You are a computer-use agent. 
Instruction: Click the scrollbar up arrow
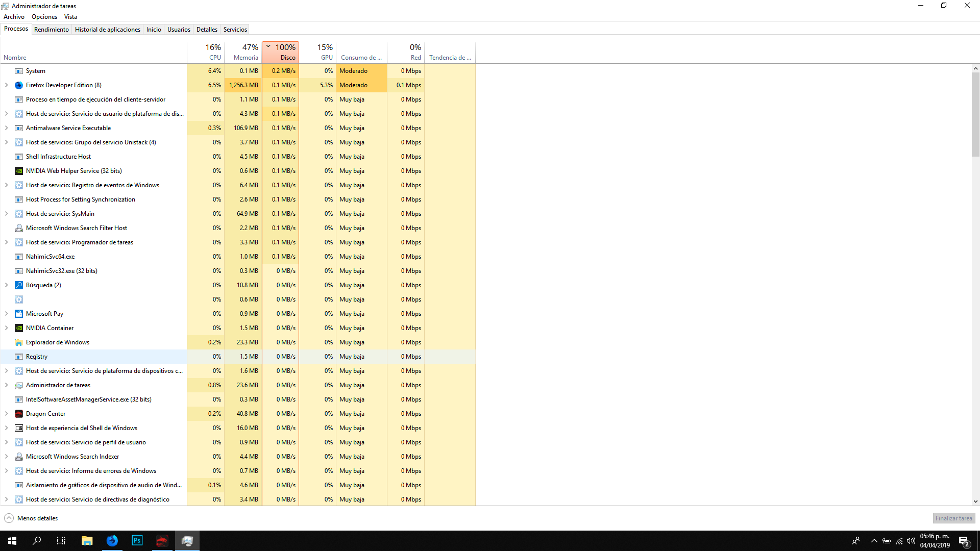click(x=975, y=68)
